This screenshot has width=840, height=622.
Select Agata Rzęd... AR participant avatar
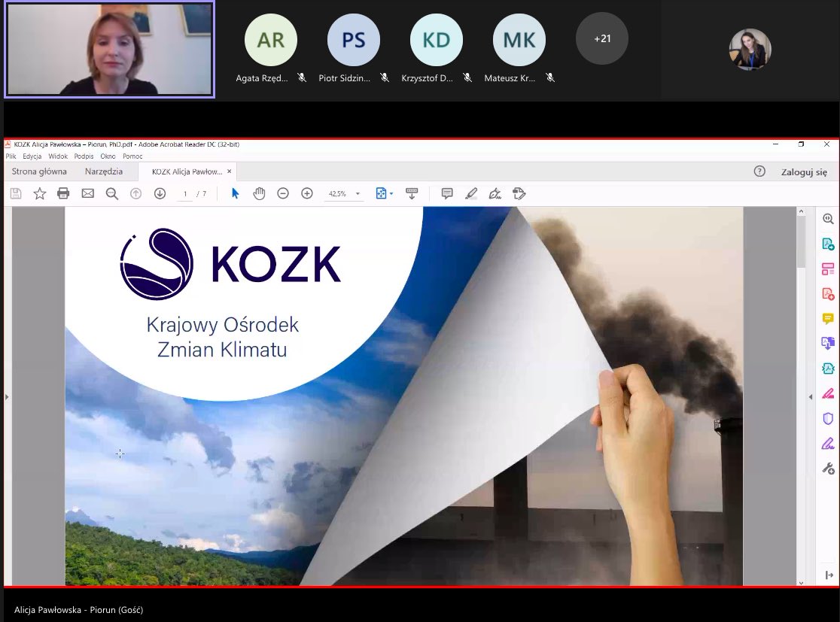pyautogui.click(x=270, y=40)
